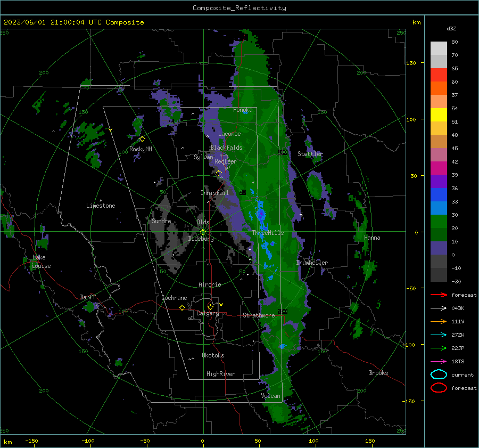Select the yellow 51-54 dBZ swatch

[x=439, y=115]
